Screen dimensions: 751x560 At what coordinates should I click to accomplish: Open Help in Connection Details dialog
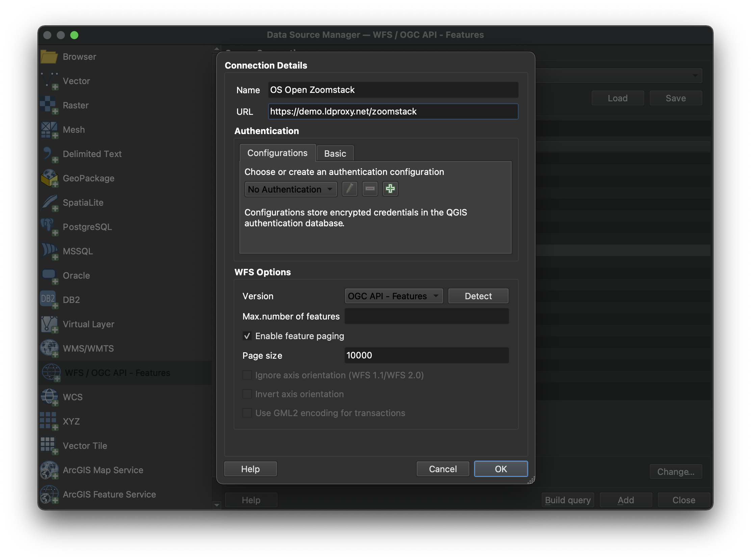point(251,469)
